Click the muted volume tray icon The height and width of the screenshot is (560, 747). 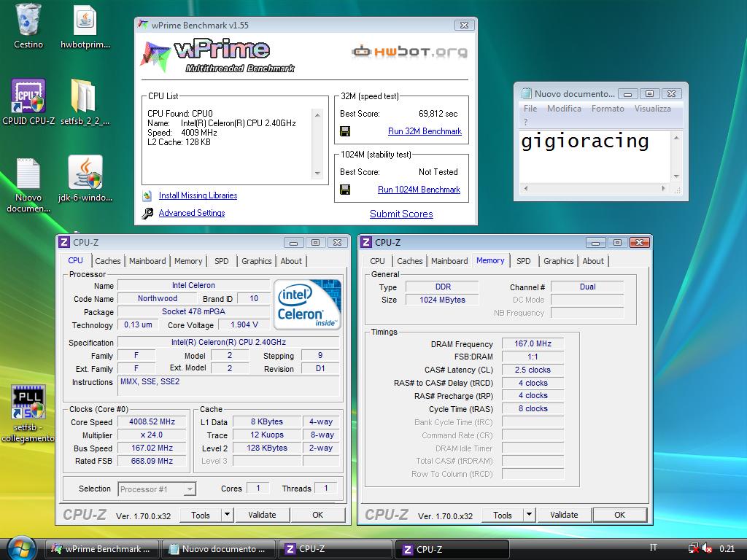tap(707, 548)
